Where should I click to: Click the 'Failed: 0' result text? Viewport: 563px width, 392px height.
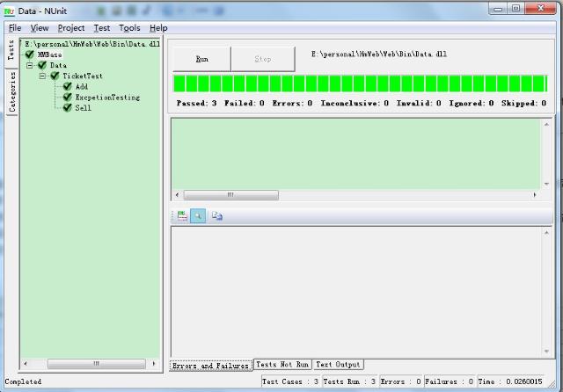245,104
